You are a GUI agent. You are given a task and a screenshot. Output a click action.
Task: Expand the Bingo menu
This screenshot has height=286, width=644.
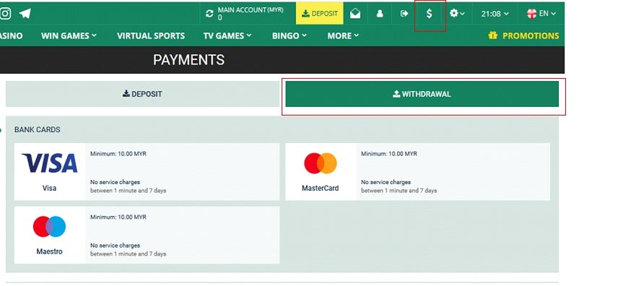(x=289, y=36)
